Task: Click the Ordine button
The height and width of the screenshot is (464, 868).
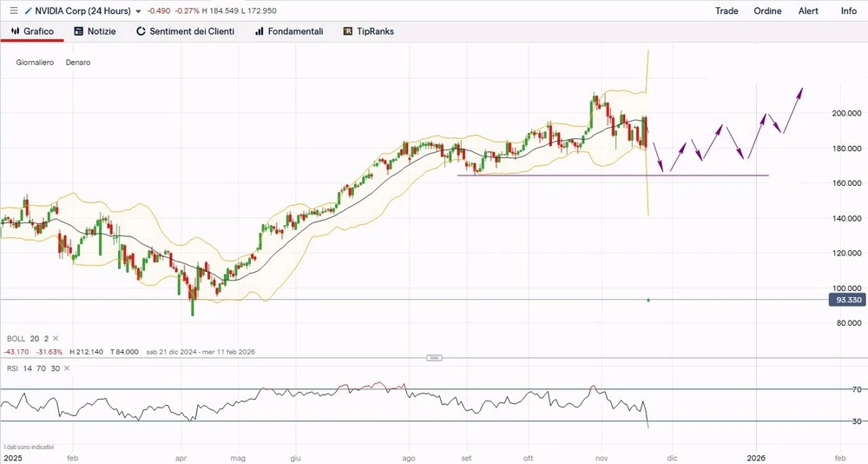Action: pyautogui.click(x=767, y=10)
